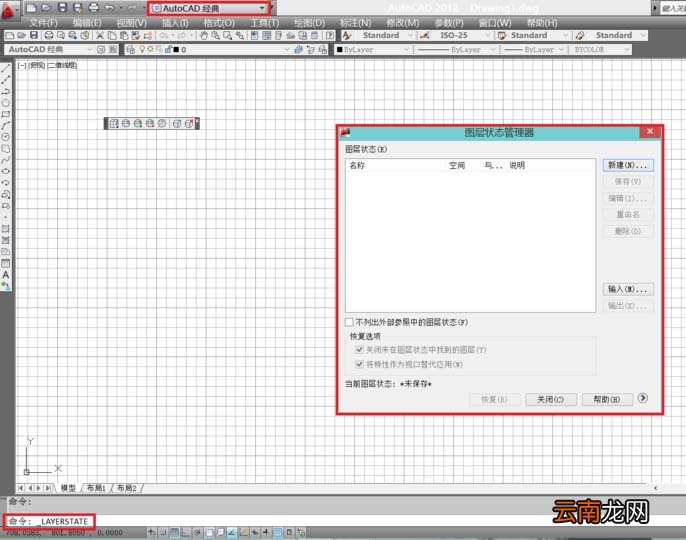Click the layer color swatch beside 0
The width and height of the screenshot is (686, 540).
coord(176,50)
